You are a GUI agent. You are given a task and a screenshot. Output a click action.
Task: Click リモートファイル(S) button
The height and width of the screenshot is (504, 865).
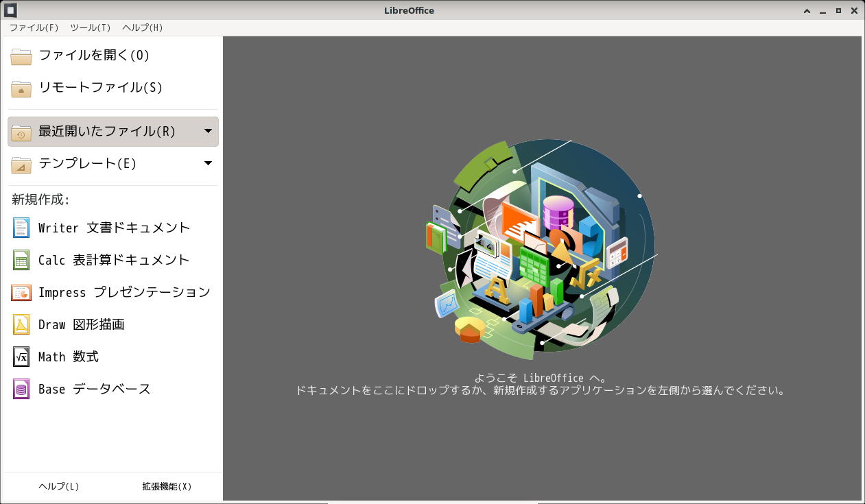pos(113,88)
